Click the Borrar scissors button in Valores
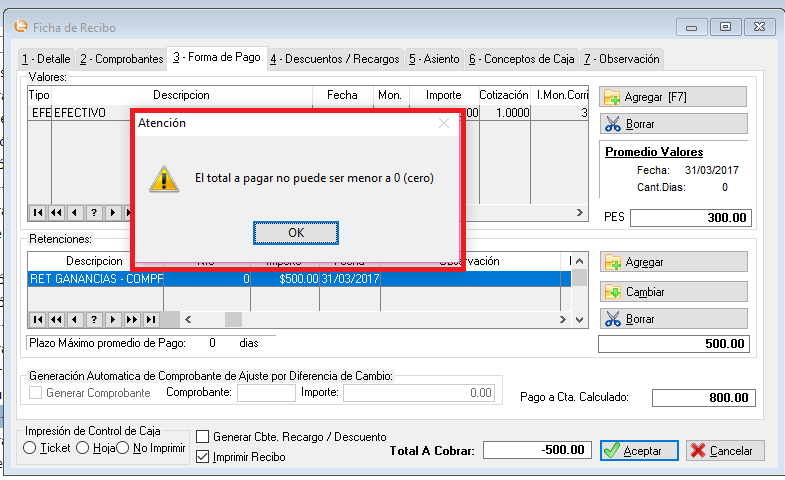The height and width of the screenshot is (480, 785). coord(673,124)
